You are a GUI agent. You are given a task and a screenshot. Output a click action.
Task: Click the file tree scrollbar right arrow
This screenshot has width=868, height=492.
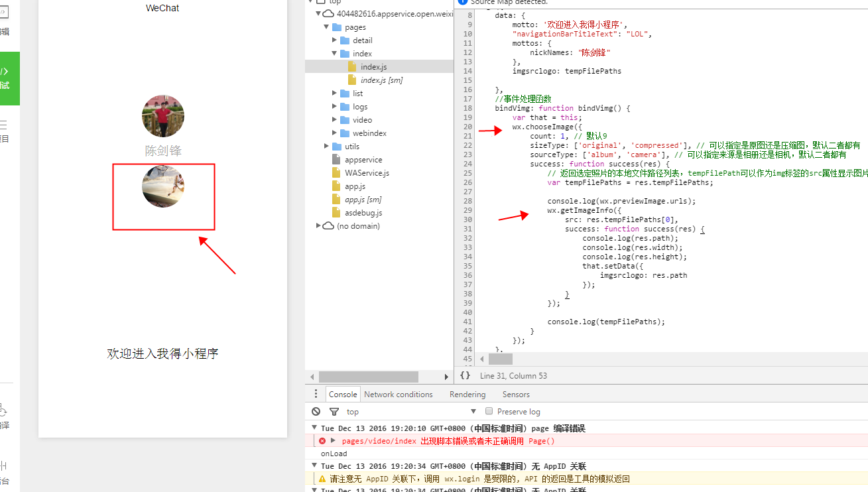[446, 377]
